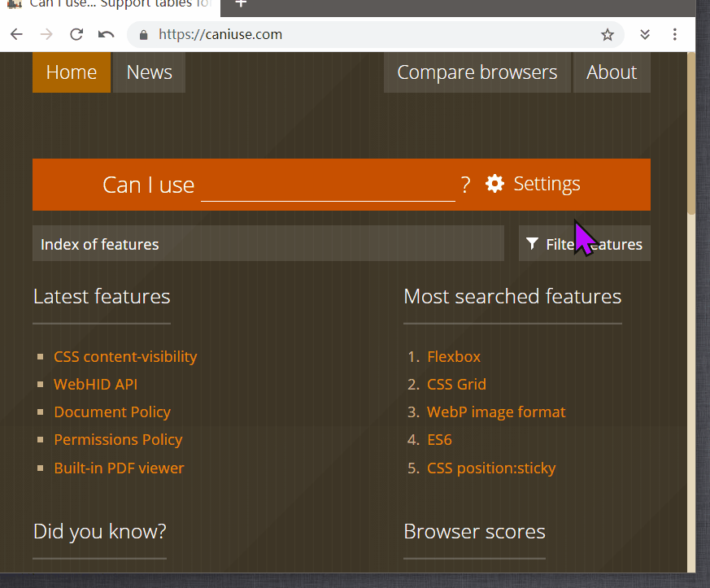Click the Can I use label text
This screenshot has height=588, width=710.
click(x=149, y=185)
